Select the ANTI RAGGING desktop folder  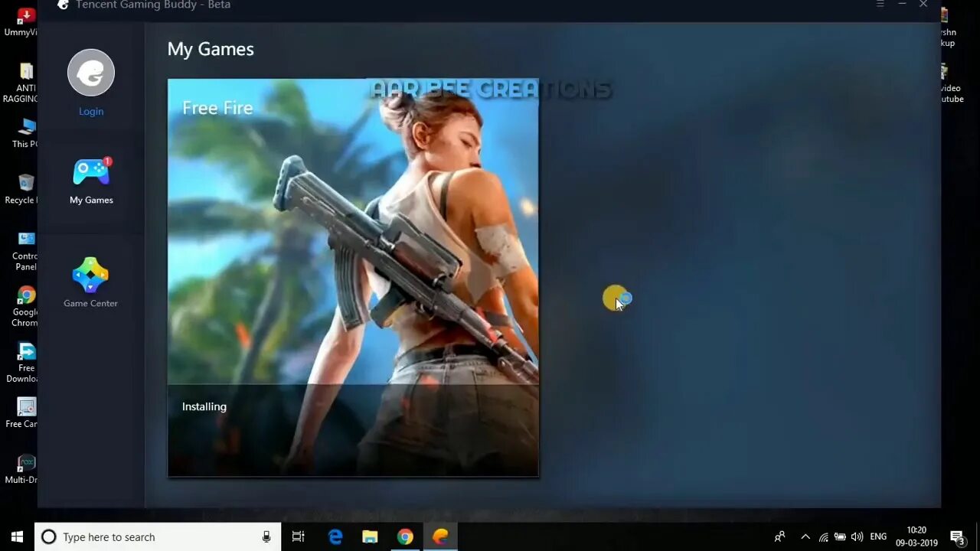[x=21, y=83]
